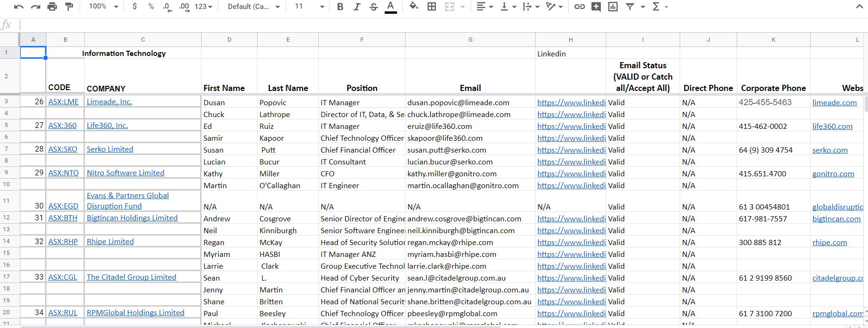The width and height of the screenshot is (868, 328).
Task: Activate the Paint format tool
Action: pyautogui.click(x=69, y=7)
